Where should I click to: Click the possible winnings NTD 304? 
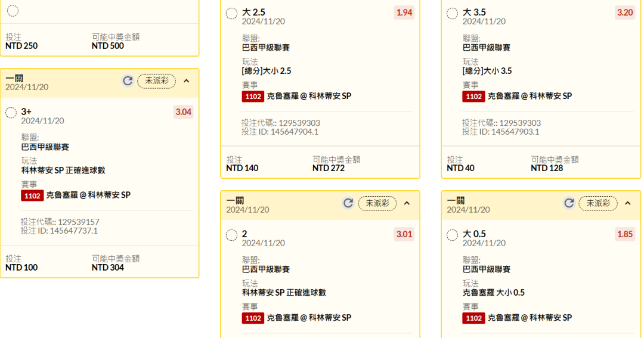(x=107, y=268)
